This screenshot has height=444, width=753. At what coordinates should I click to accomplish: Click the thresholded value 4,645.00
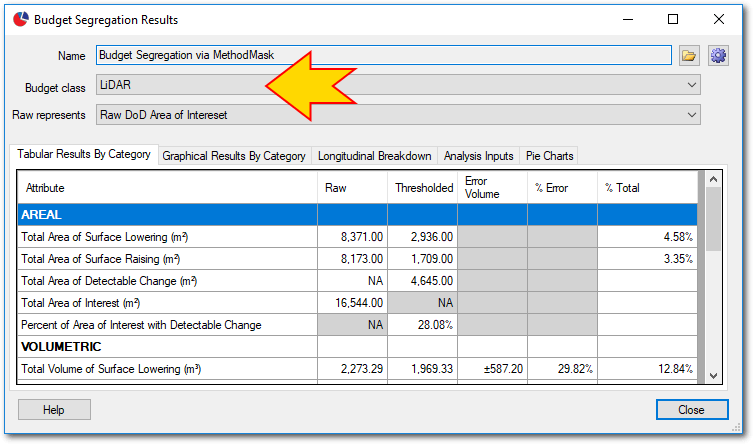[423, 281]
